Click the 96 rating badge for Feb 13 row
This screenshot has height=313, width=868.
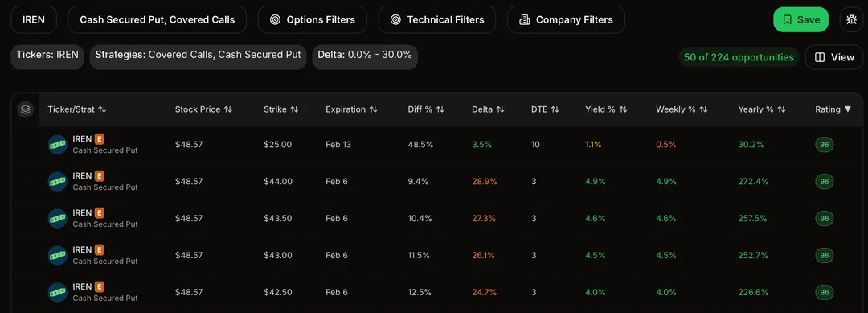point(825,145)
